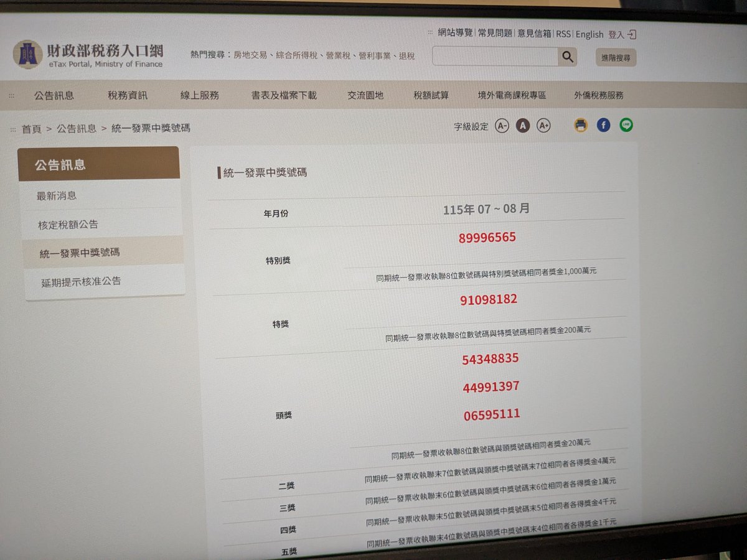
Task: Click hot search term 退稅
Action: click(x=406, y=56)
